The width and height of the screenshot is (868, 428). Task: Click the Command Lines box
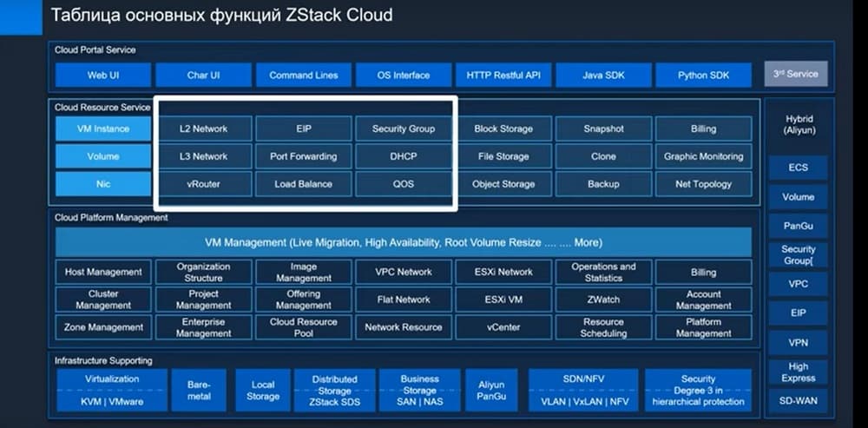303,75
